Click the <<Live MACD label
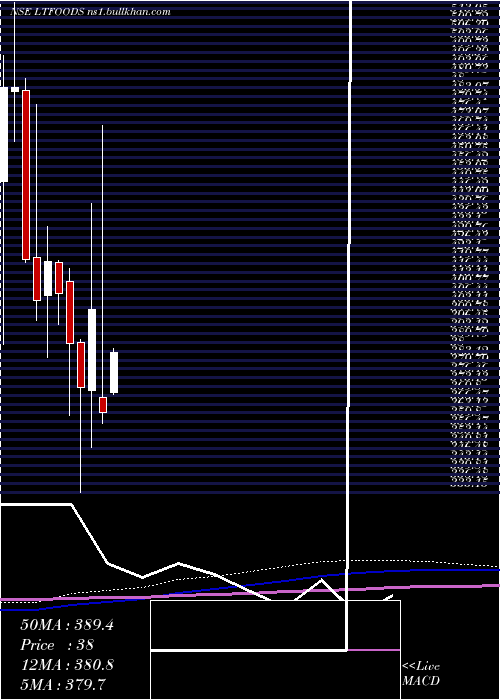The height and width of the screenshot is (700, 500). 421,674
